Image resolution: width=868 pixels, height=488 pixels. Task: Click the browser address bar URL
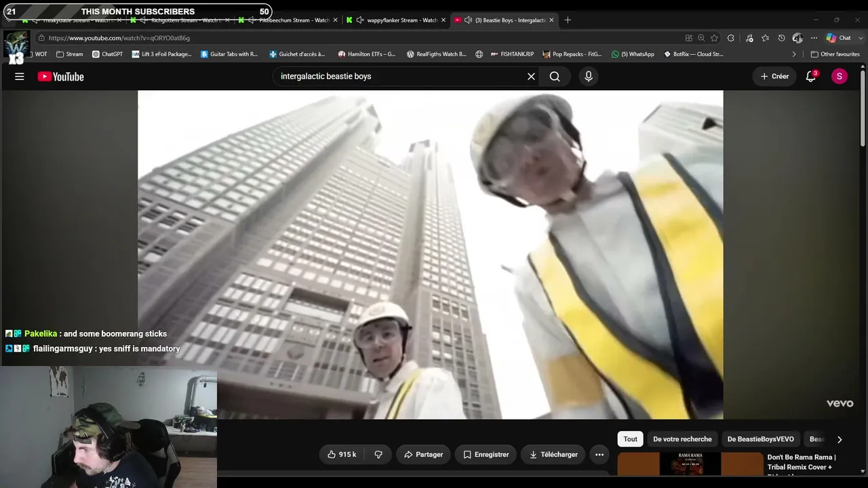point(119,38)
